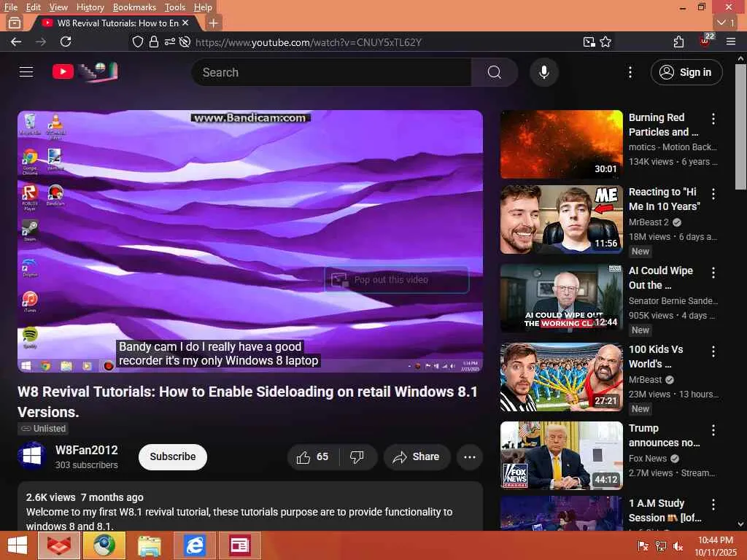This screenshot has height=560, width=747.
Task: Open options menu for 100 Kids Vs World's
Action: [713, 351]
